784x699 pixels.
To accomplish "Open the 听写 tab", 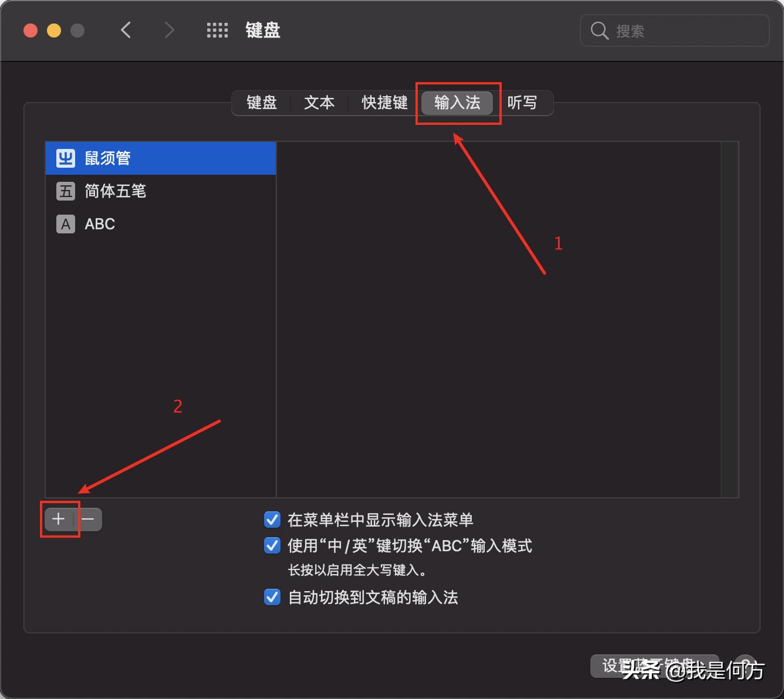I will (x=522, y=103).
